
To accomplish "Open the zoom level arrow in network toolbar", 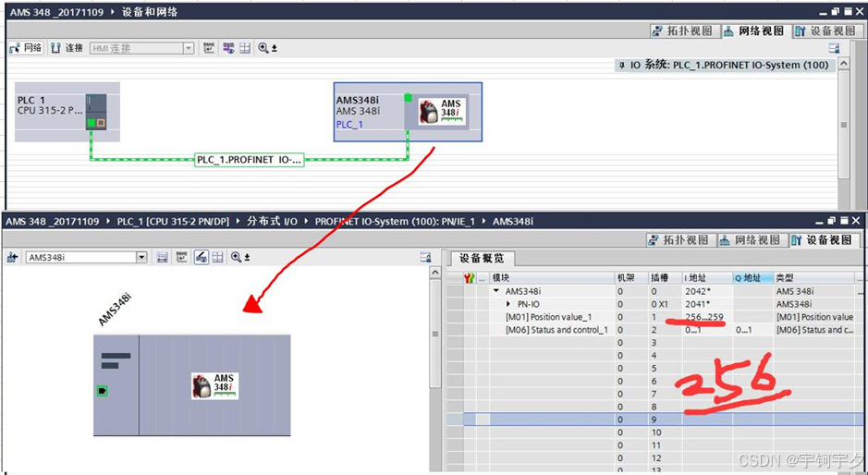I will 274,49.
